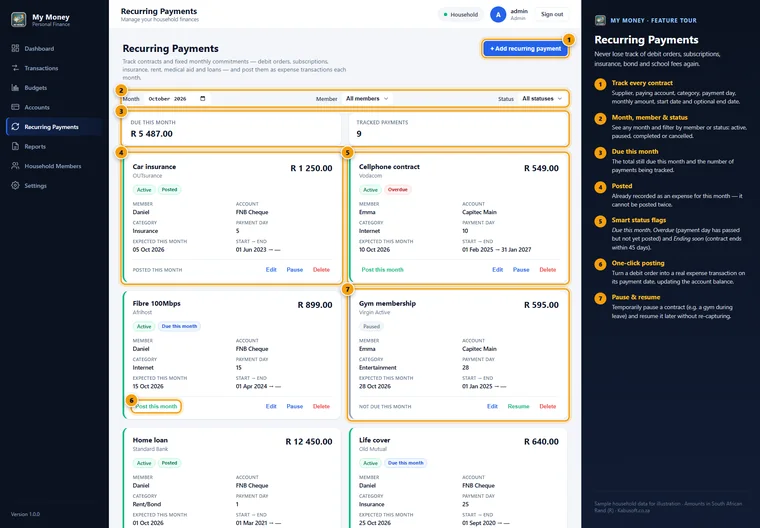
Task: Expand the All members dropdown
Action: coord(367,98)
